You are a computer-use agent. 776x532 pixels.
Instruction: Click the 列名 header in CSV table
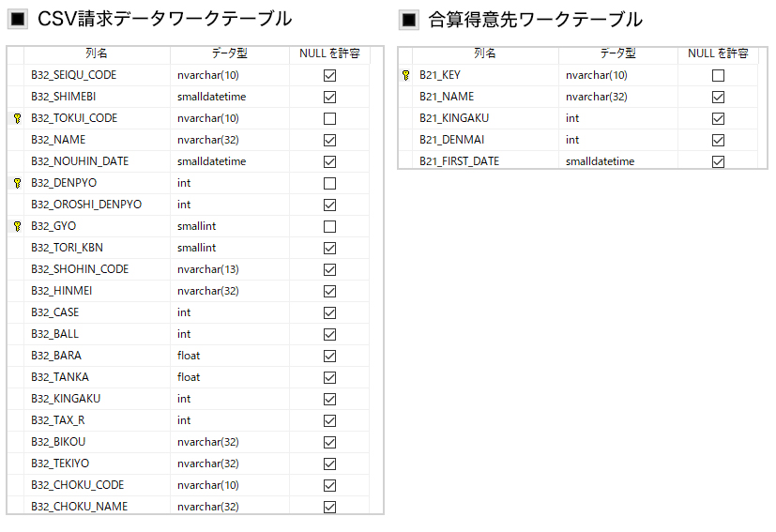click(x=97, y=53)
